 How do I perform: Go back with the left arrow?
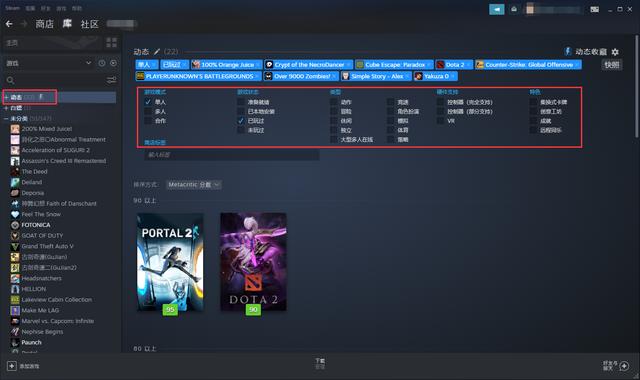[9, 24]
